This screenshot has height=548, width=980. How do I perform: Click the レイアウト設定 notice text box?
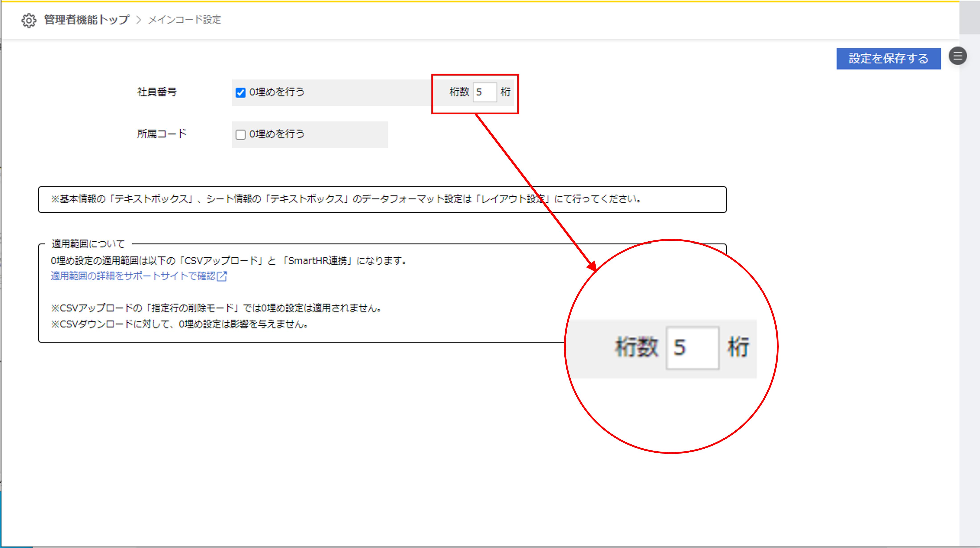pyautogui.click(x=382, y=199)
